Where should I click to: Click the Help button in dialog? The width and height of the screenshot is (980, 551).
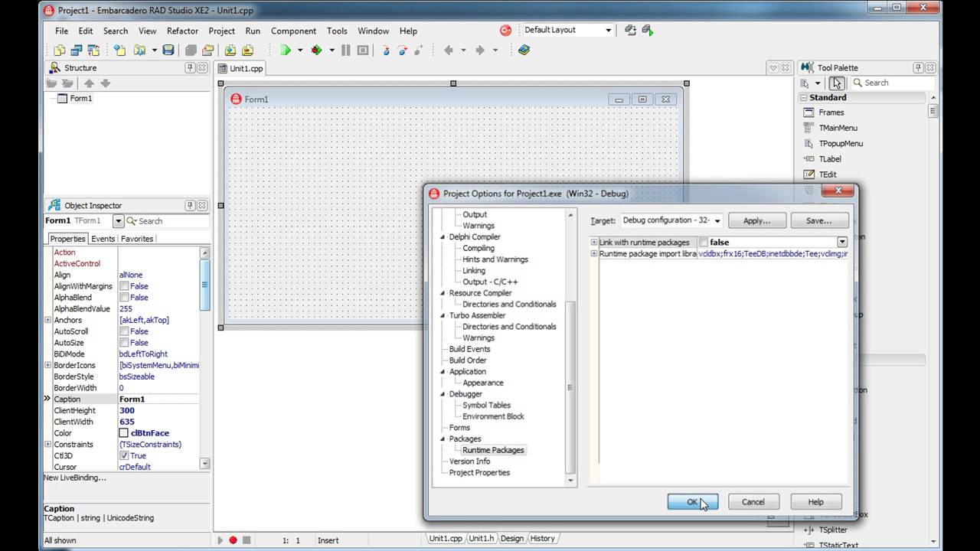pyautogui.click(x=815, y=502)
